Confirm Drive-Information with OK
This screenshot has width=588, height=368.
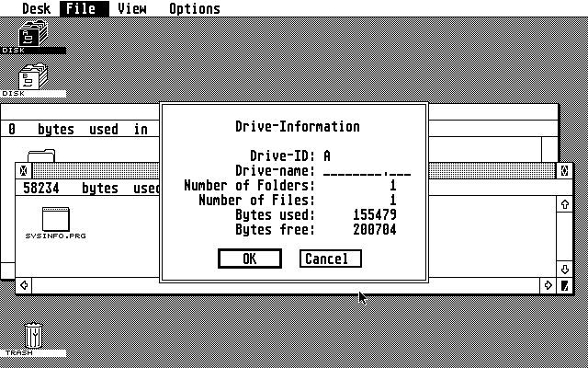coord(250,259)
